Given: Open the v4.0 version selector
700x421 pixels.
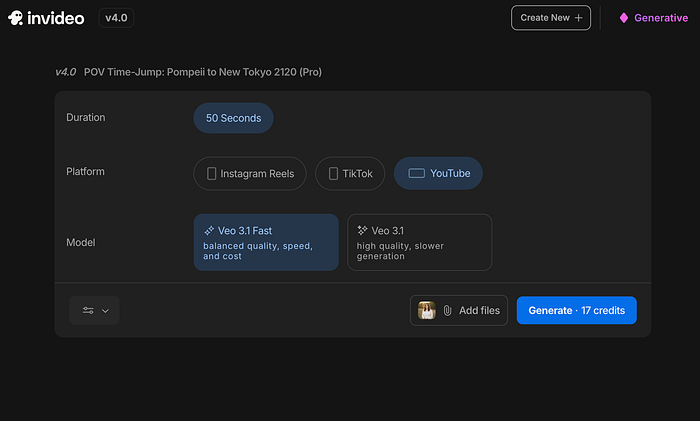Looking at the screenshot, I should 118,18.
